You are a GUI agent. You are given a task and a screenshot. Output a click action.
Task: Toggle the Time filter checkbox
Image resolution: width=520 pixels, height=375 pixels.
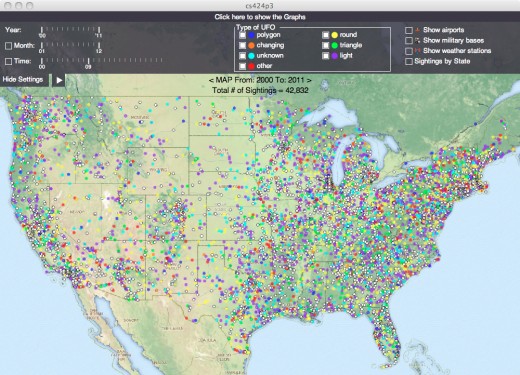tap(9, 61)
